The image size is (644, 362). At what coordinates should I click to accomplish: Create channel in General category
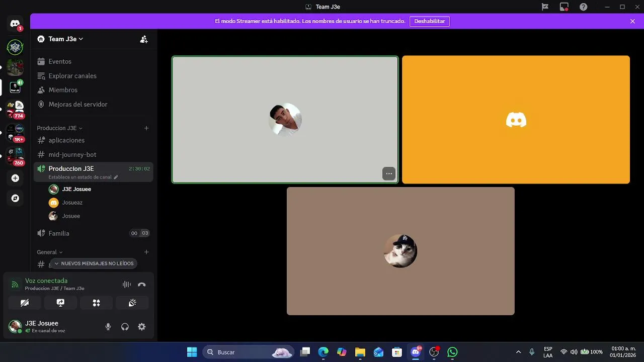[x=146, y=252]
